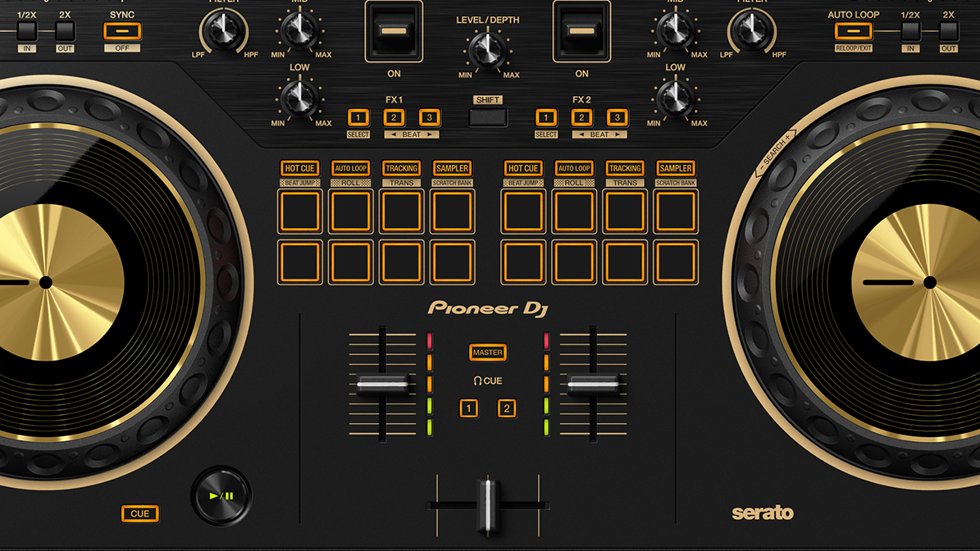Click the LEVEL/DEPTH knob
980x551 pixels.
(x=488, y=49)
